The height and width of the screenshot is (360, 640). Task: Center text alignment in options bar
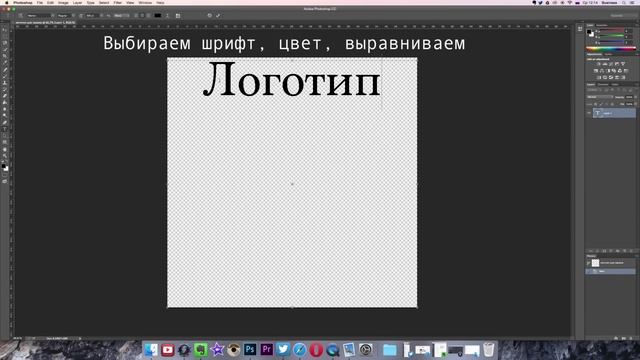142,16
